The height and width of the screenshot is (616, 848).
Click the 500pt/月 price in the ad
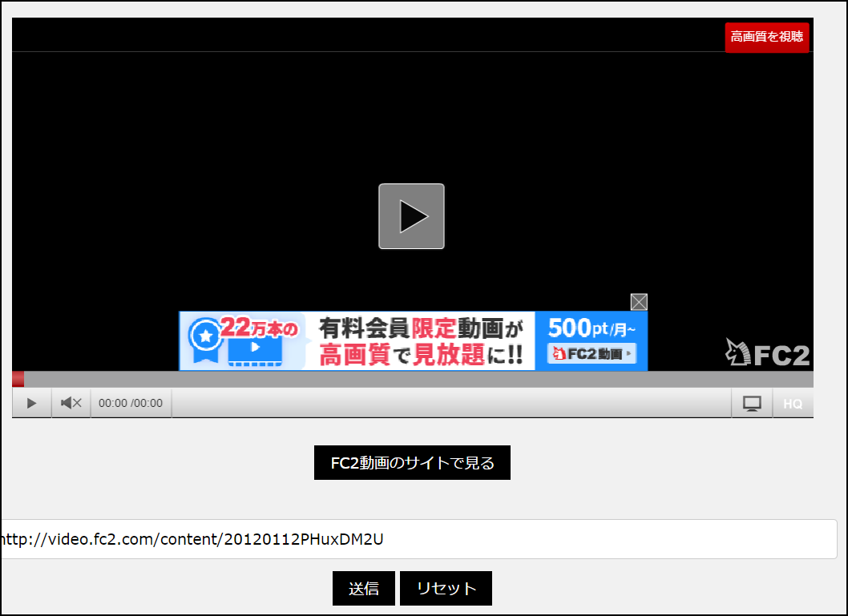[592, 328]
